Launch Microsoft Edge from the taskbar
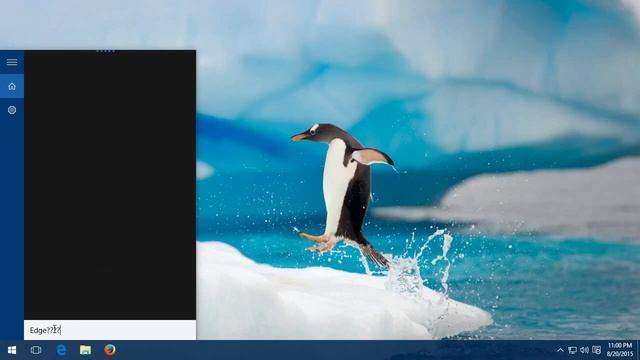 61,350
